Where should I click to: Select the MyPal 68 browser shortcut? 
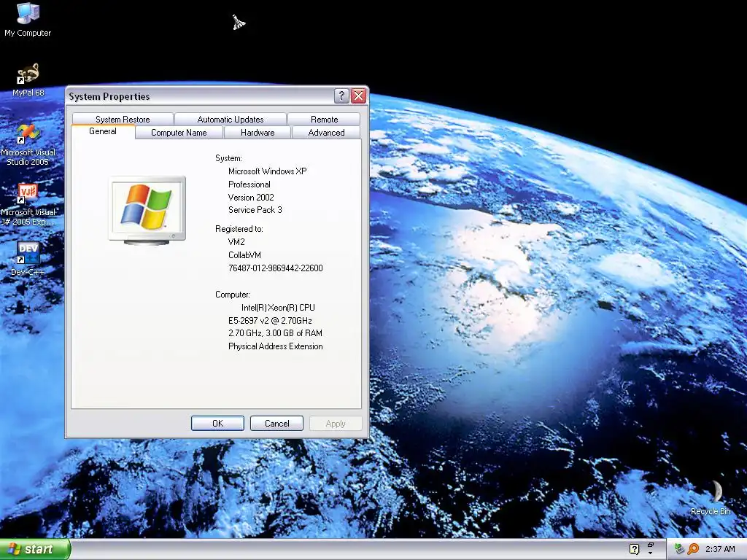click(x=28, y=79)
